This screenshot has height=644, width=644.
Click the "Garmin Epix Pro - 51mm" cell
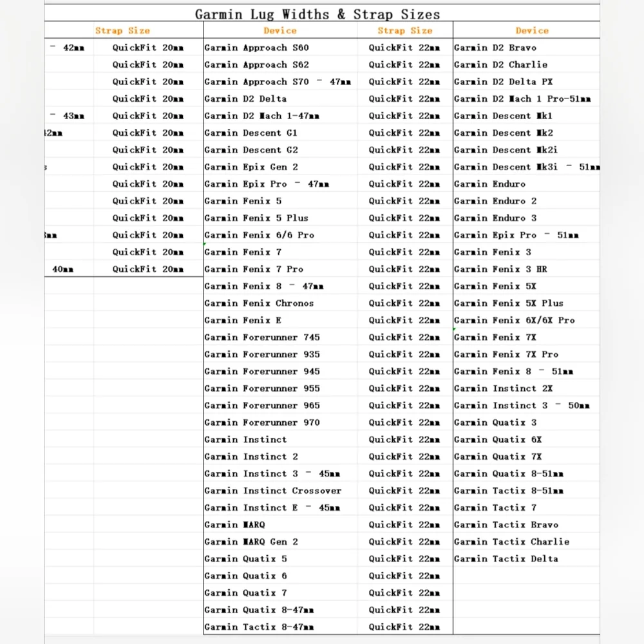coord(527,235)
